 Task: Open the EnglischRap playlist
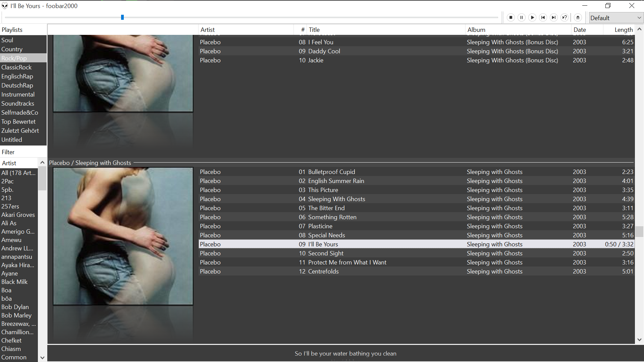click(23, 76)
